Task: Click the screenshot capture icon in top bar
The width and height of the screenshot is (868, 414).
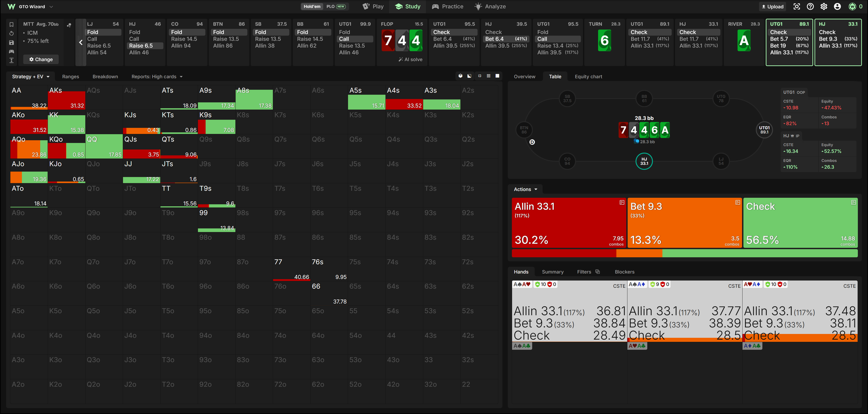Action: pos(796,6)
